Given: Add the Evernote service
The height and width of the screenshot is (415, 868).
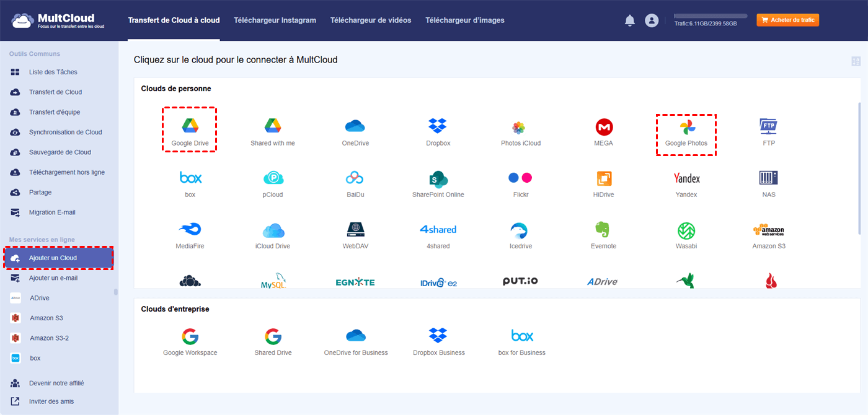Looking at the screenshot, I should tap(602, 230).
